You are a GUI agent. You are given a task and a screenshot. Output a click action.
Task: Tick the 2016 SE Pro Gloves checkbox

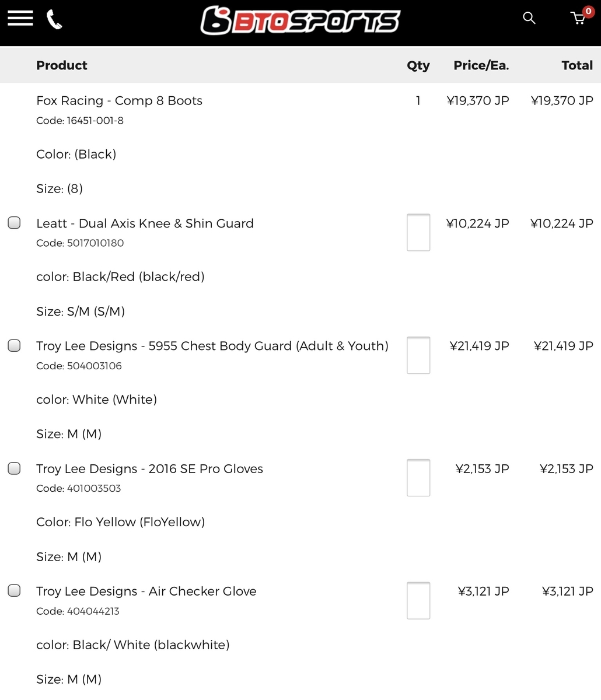(x=14, y=468)
